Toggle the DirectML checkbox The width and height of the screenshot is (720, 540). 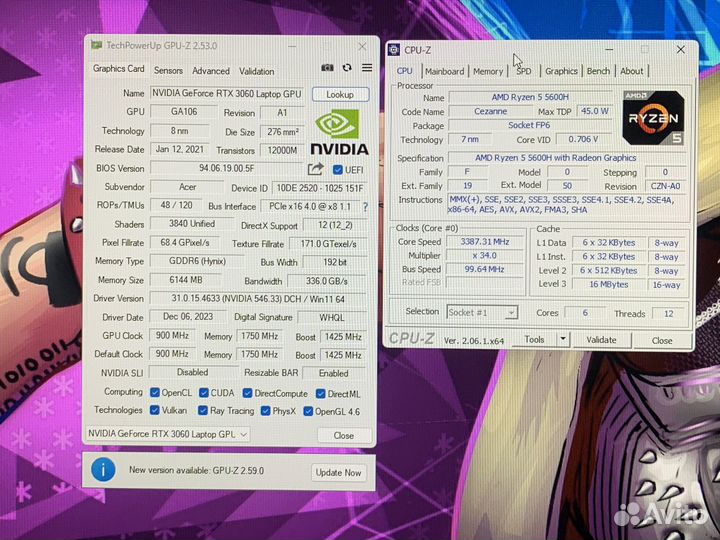click(x=321, y=394)
